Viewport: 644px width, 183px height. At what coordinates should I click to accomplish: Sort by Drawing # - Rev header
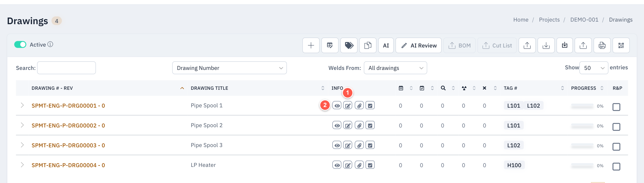click(x=108, y=88)
